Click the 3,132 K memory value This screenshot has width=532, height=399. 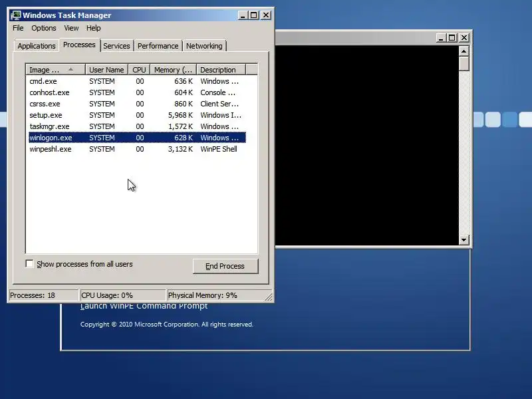click(x=180, y=149)
